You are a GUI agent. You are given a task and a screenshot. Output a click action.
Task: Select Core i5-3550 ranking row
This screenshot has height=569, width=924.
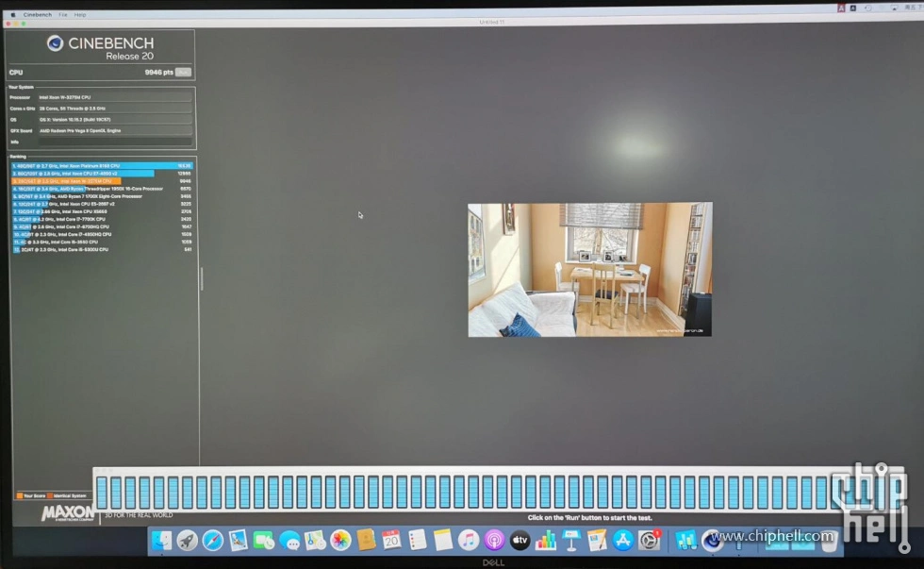tap(103, 242)
